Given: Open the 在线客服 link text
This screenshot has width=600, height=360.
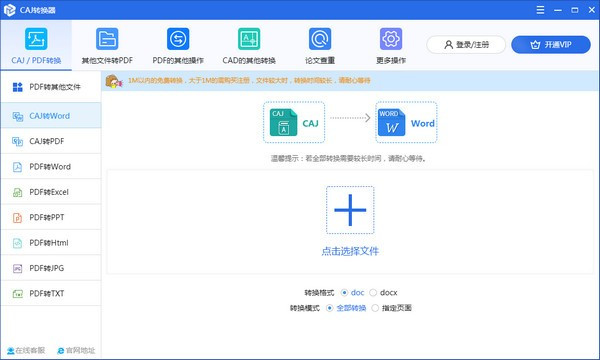Looking at the screenshot, I should click(30, 350).
